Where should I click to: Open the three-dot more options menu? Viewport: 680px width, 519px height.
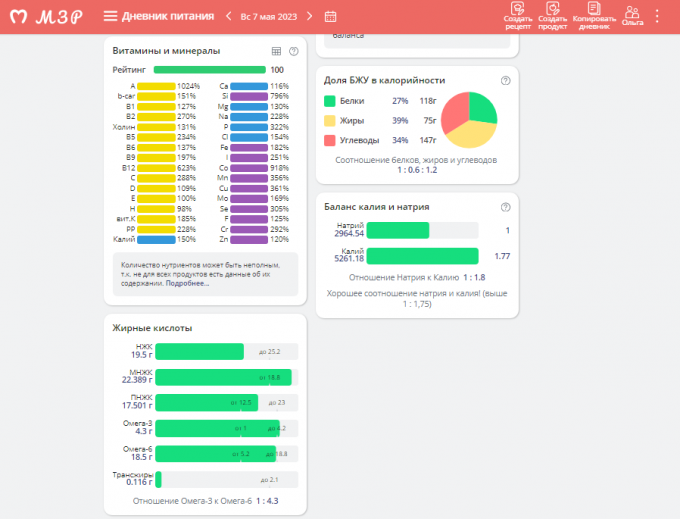pos(657,16)
